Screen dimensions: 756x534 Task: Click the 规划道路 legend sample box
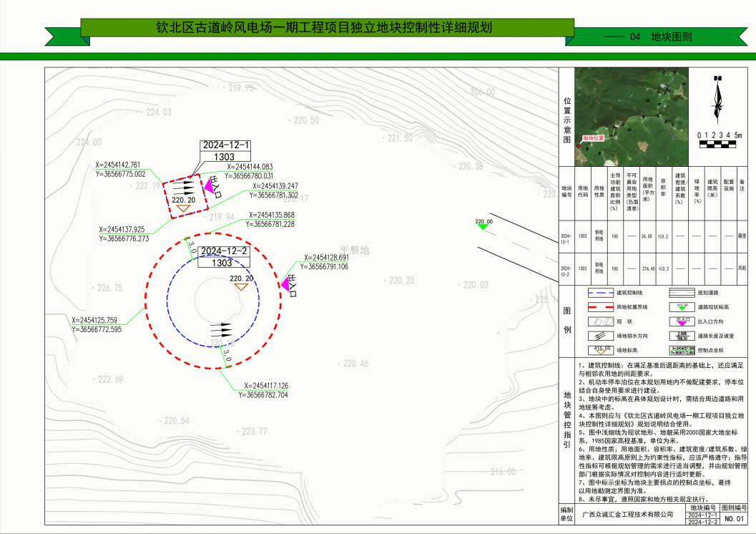[x=682, y=293]
